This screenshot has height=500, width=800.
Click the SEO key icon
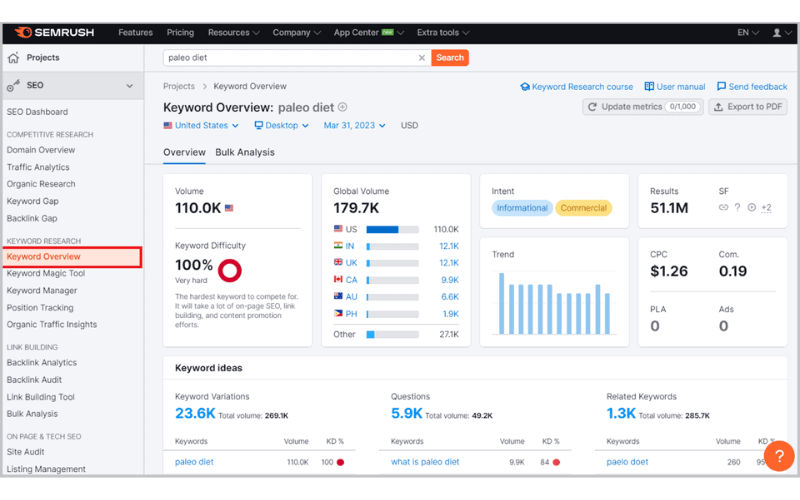(13, 86)
